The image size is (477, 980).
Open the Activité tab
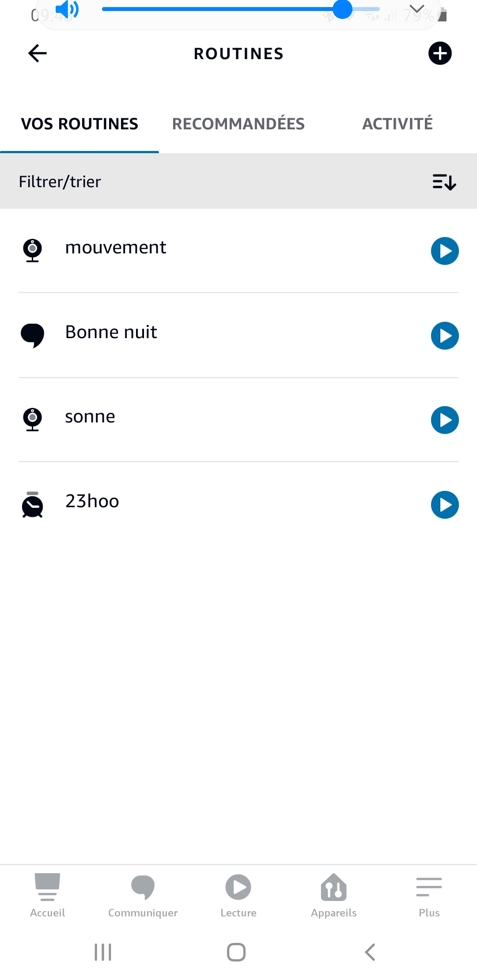[397, 124]
